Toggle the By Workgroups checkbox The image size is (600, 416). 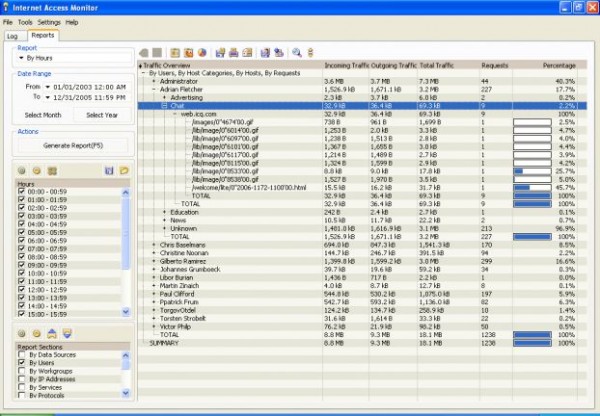[23, 374]
